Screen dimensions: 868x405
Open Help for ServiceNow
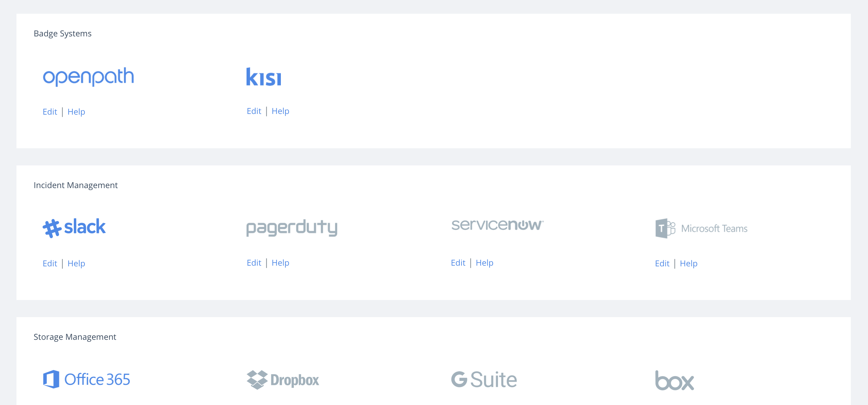click(484, 263)
